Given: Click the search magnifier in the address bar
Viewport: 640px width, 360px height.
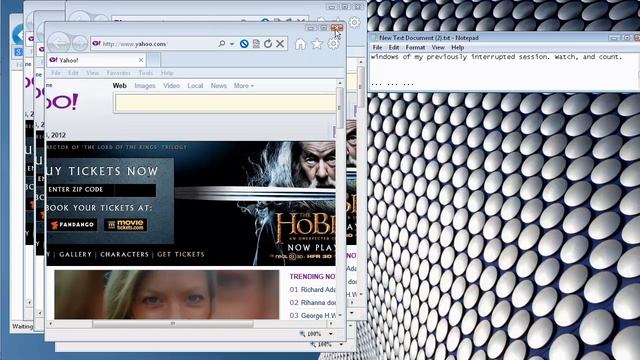Looking at the screenshot, I should pos(222,43).
